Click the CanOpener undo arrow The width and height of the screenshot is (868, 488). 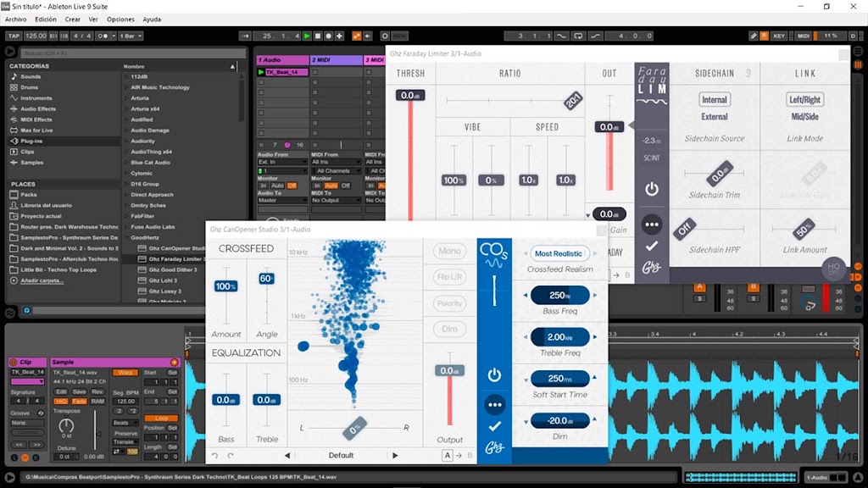[214, 455]
